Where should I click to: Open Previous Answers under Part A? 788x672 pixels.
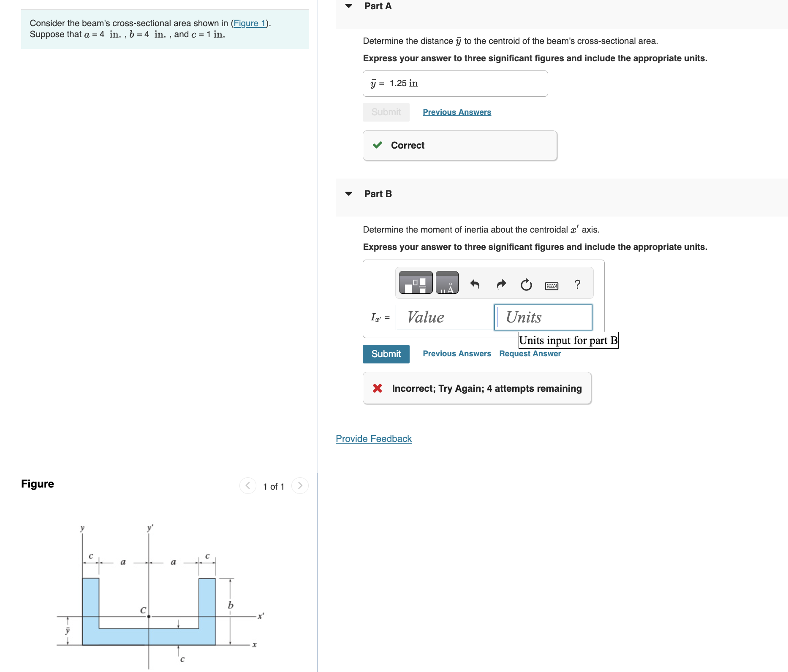pyautogui.click(x=456, y=112)
